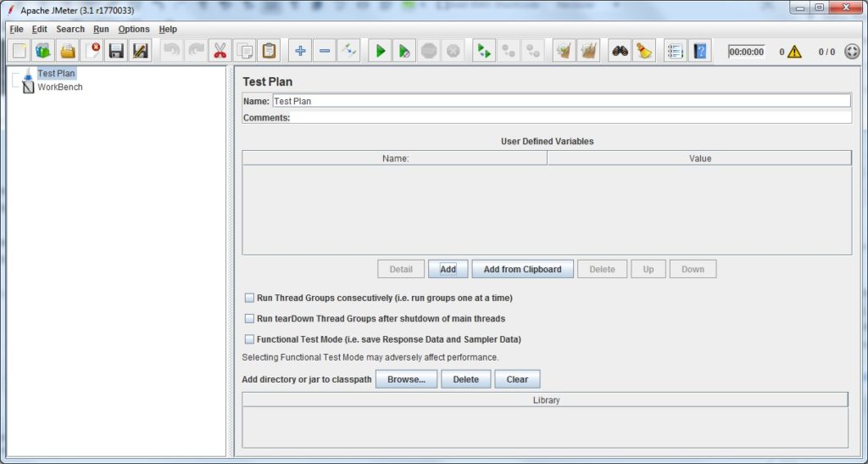Click the Copy icon

point(245,52)
